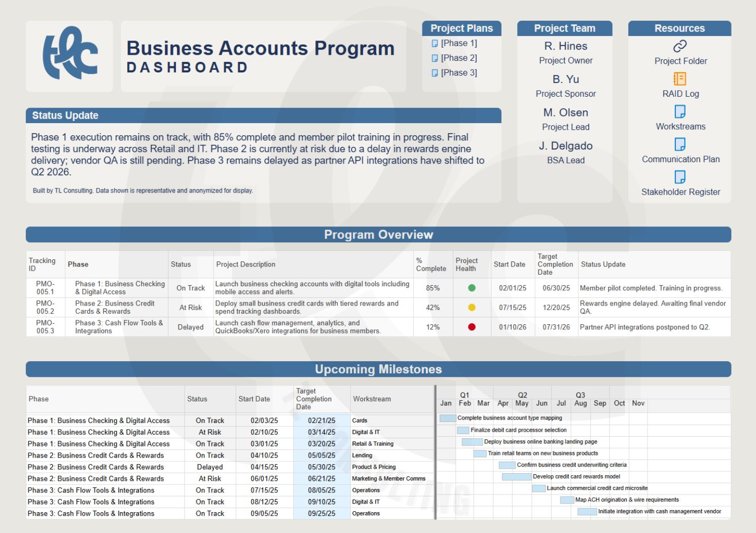The width and height of the screenshot is (756, 533).
Task: Click the orange RAID Log notebook icon
Action: [680, 79]
